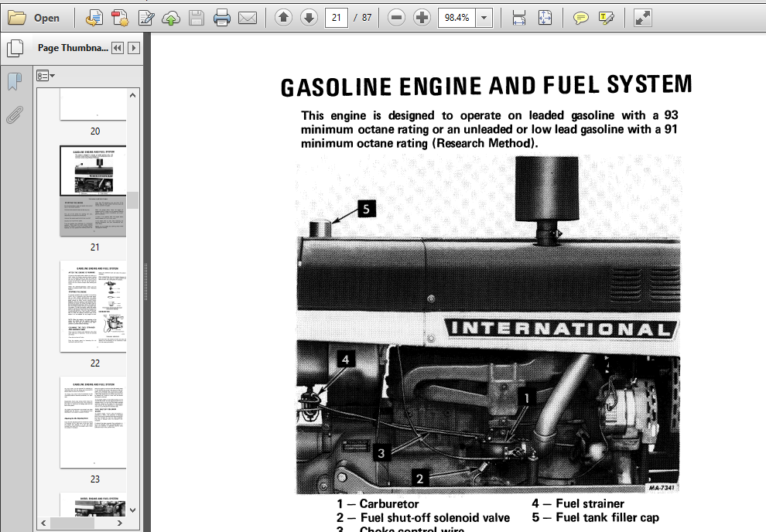Click the fit width scrolling mode icon

tap(519, 18)
